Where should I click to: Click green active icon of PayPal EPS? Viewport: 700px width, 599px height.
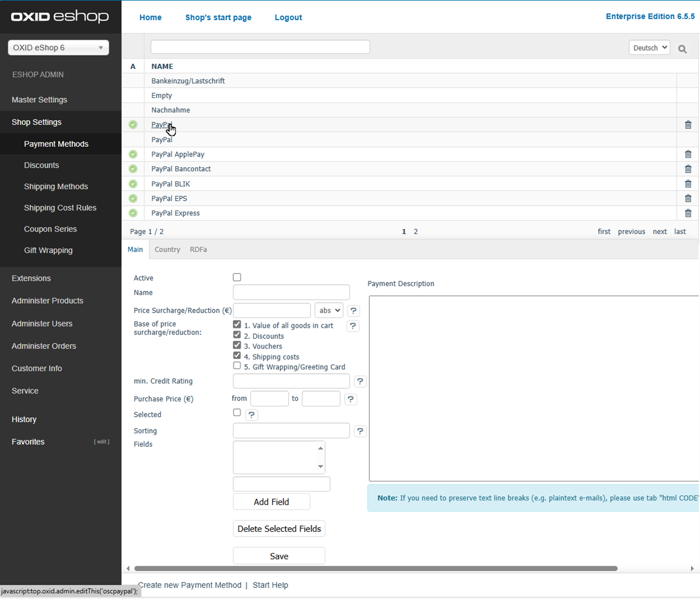tap(133, 199)
